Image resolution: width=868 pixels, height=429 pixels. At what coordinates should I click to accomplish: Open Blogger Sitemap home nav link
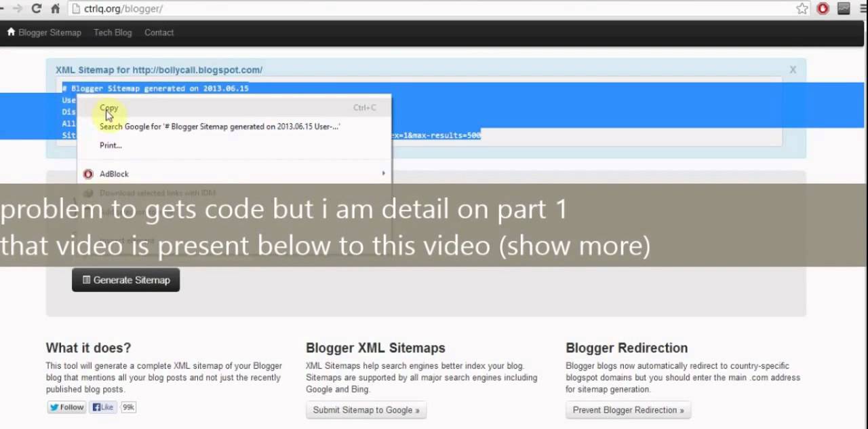coord(44,33)
